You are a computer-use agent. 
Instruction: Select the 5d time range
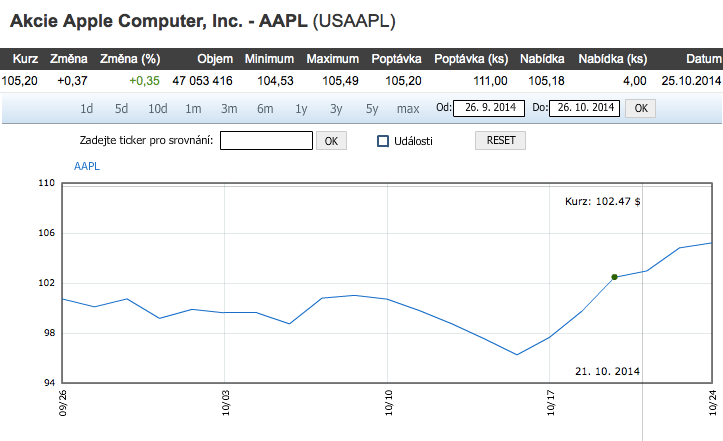click(121, 108)
